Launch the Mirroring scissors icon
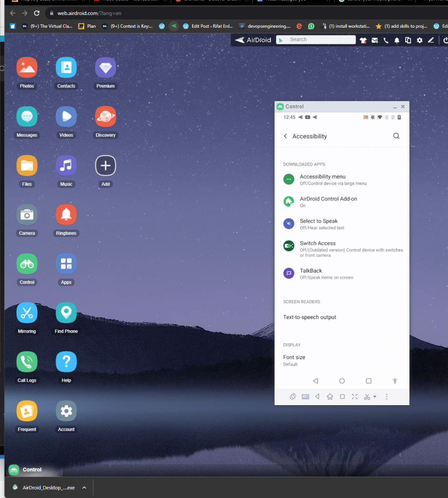This screenshot has height=498, width=448. 27,313
